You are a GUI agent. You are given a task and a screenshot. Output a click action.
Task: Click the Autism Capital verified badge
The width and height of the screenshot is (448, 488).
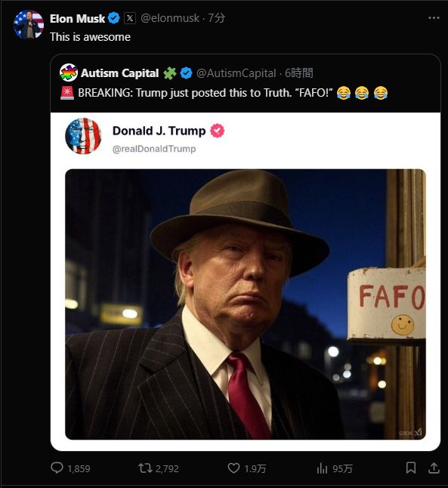(x=186, y=73)
